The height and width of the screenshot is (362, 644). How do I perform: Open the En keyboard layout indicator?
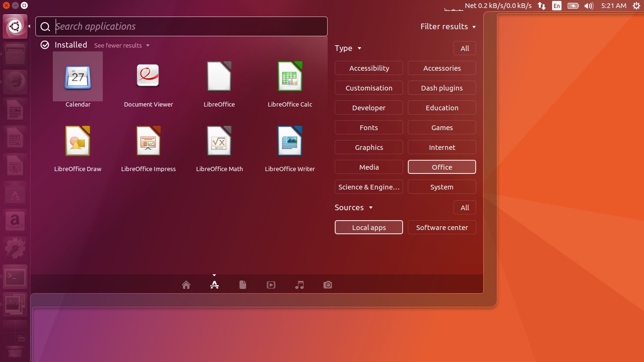coord(557,6)
